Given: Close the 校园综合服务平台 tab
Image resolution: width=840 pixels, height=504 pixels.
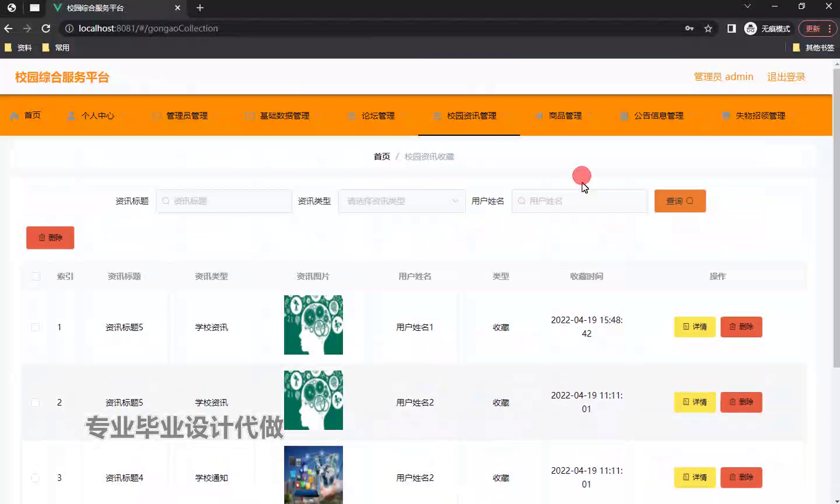Looking at the screenshot, I should click(x=178, y=8).
